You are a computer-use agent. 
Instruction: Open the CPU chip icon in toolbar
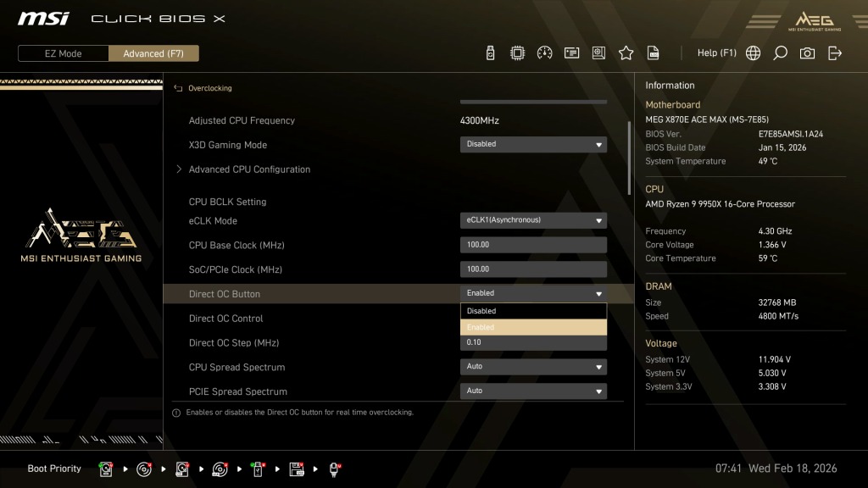(x=517, y=53)
